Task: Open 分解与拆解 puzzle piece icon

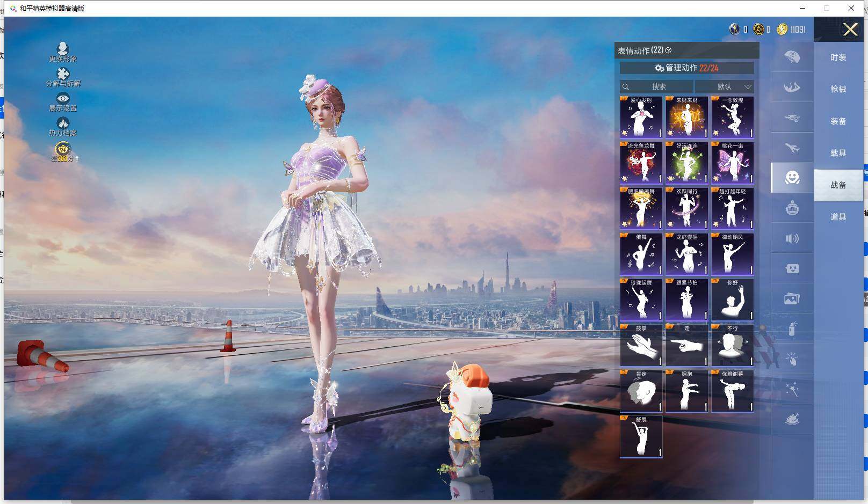Action: pyautogui.click(x=63, y=77)
